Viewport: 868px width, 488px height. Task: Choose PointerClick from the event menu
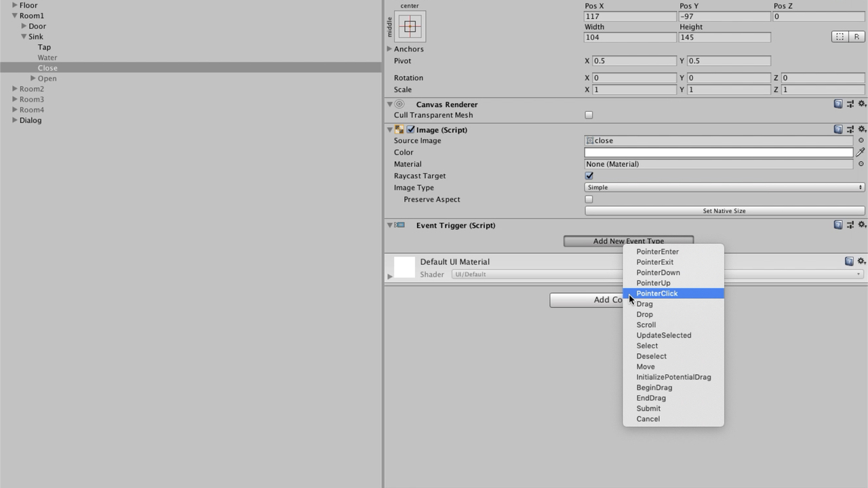(656, 293)
